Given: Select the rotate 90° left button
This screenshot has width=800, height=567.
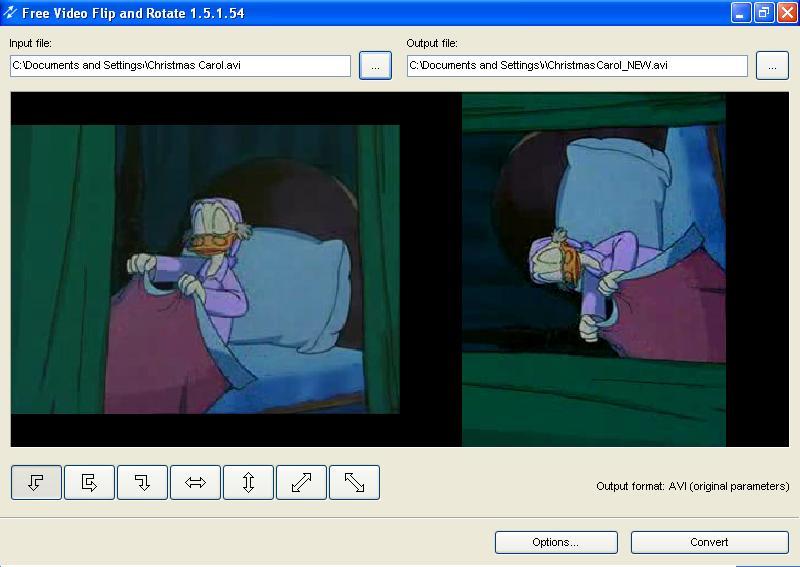Looking at the screenshot, I should (36, 482).
